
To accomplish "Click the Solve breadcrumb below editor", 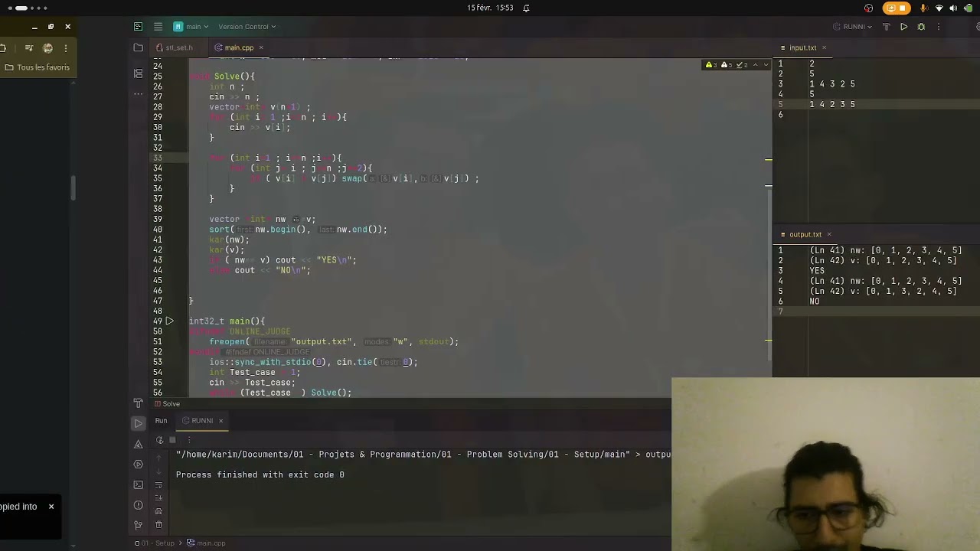I will (x=167, y=403).
